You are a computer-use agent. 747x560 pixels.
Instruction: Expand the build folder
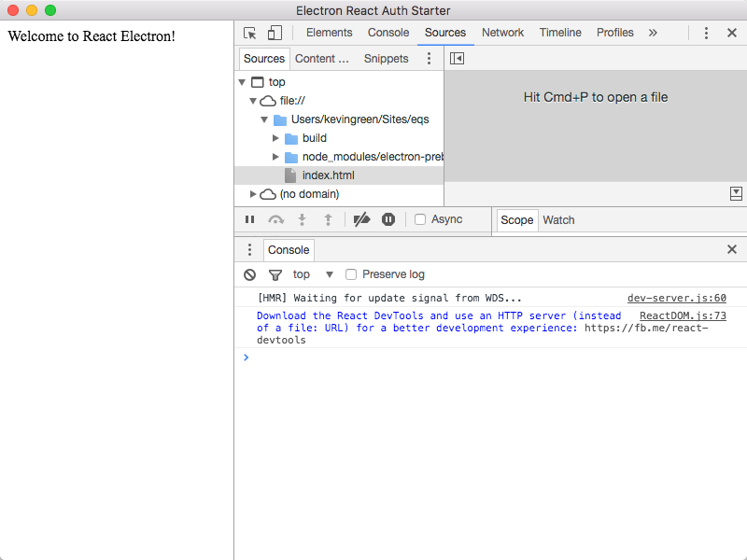point(275,138)
